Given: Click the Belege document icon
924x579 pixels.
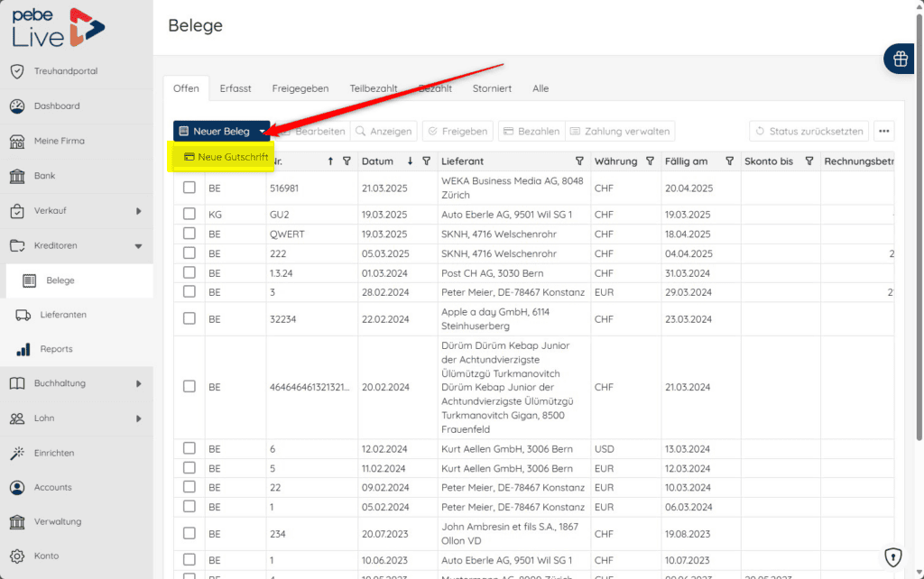Looking at the screenshot, I should [x=30, y=280].
